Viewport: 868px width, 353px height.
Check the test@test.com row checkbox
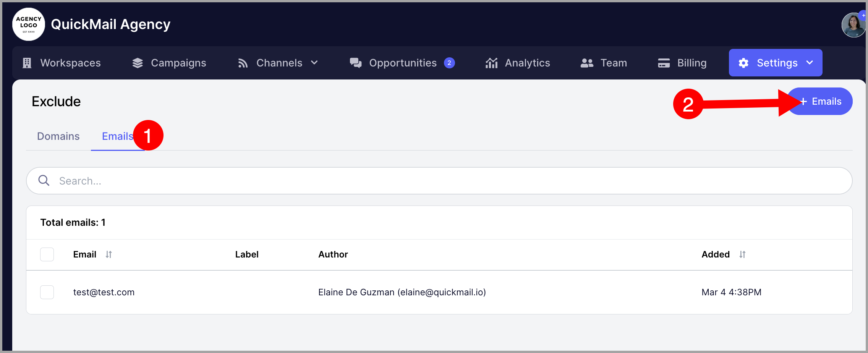(47, 292)
